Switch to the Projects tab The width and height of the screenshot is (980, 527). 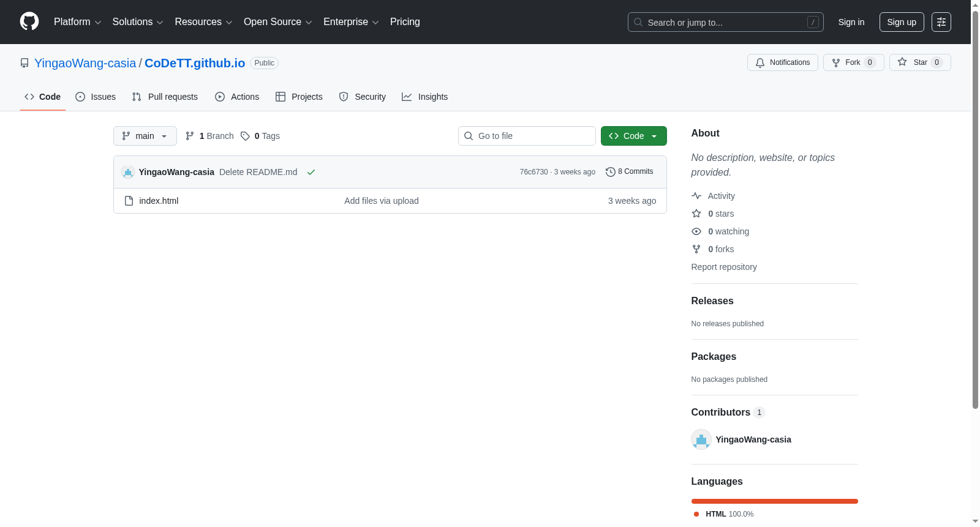click(x=299, y=97)
